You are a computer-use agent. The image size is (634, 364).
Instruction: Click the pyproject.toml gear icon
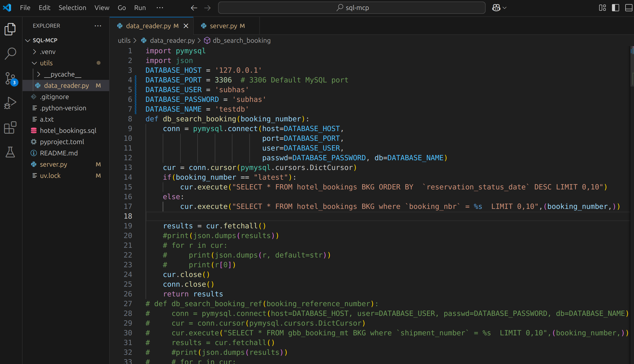click(x=34, y=142)
